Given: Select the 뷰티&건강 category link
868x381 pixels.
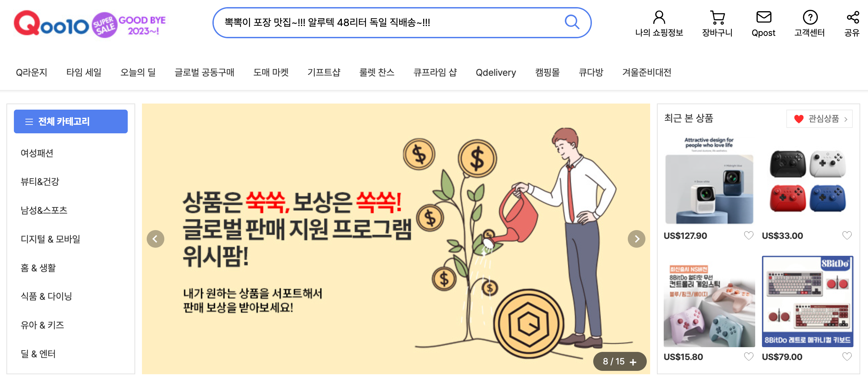Looking at the screenshot, I should pyautogui.click(x=40, y=182).
